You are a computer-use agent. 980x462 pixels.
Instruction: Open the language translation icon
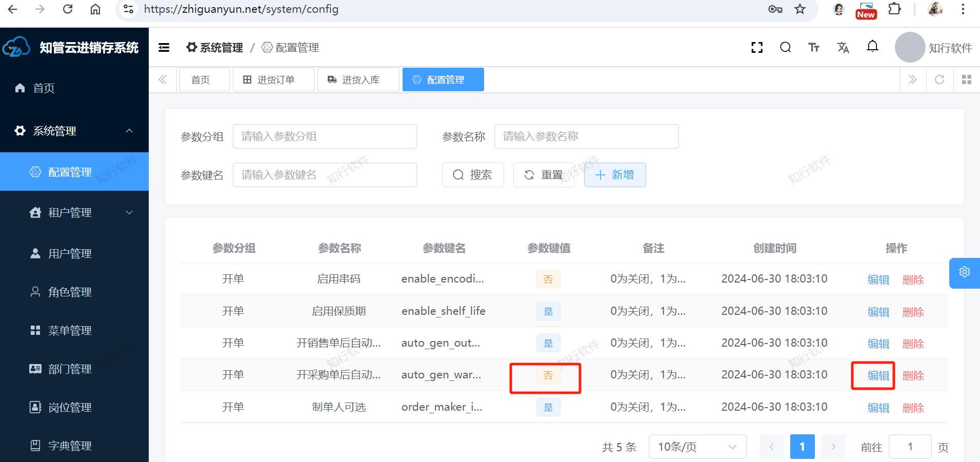point(843,48)
